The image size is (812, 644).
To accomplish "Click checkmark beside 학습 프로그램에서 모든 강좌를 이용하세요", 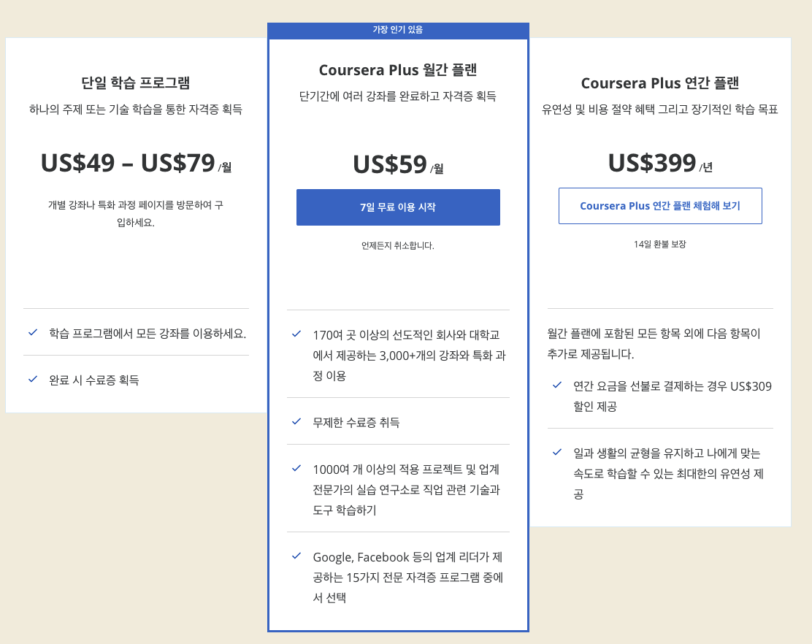I will (33, 332).
